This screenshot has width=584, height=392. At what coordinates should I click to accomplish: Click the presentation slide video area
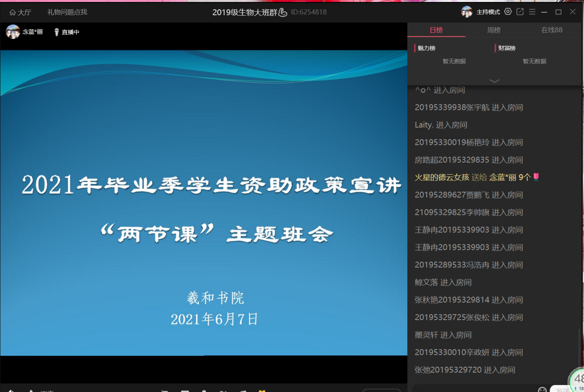point(203,203)
